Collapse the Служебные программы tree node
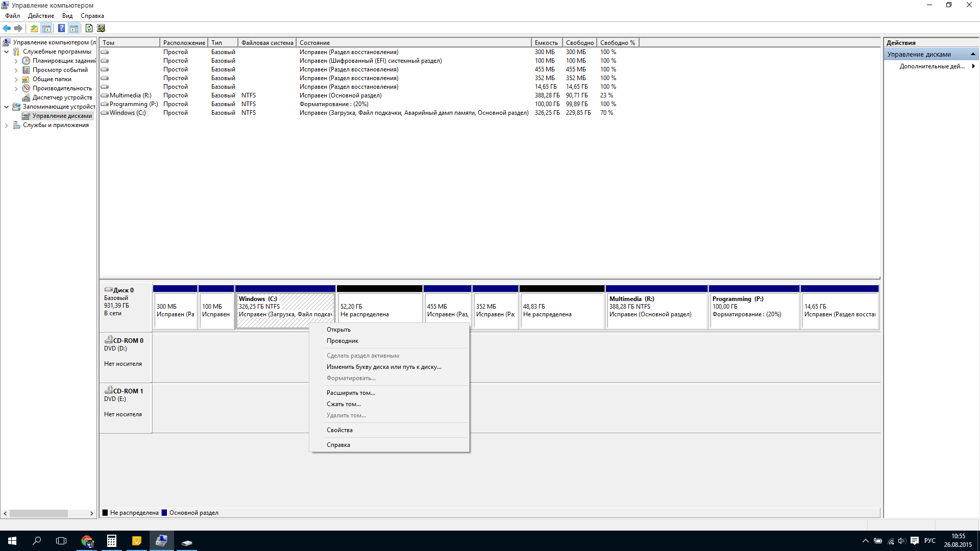The width and height of the screenshot is (980, 551). point(6,52)
